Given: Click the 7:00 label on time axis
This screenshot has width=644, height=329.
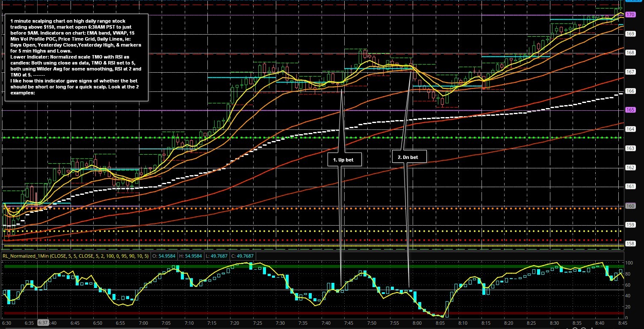Looking at the screenshot, I should point(143,323).
